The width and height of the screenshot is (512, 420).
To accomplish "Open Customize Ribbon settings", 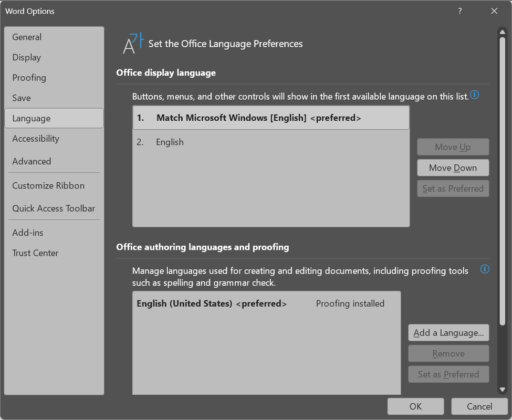I will pyautogui.click(x=54, y=186).
